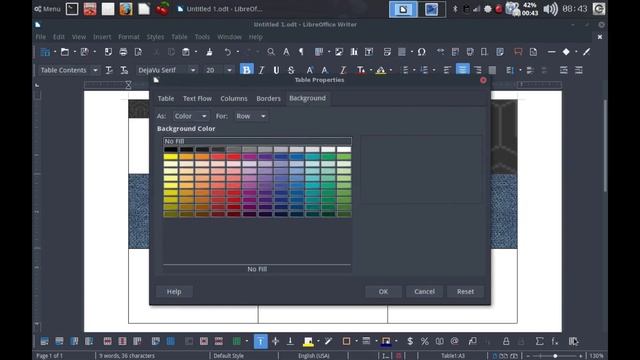Click OK in Table Properties dialog
The image size is (640, 360).
click(383, 291)
